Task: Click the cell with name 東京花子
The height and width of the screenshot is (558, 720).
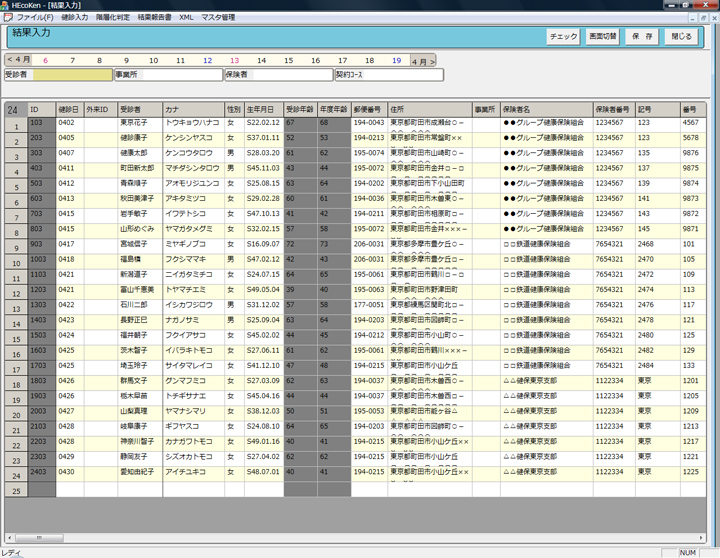Action: [x=139, y=122]
